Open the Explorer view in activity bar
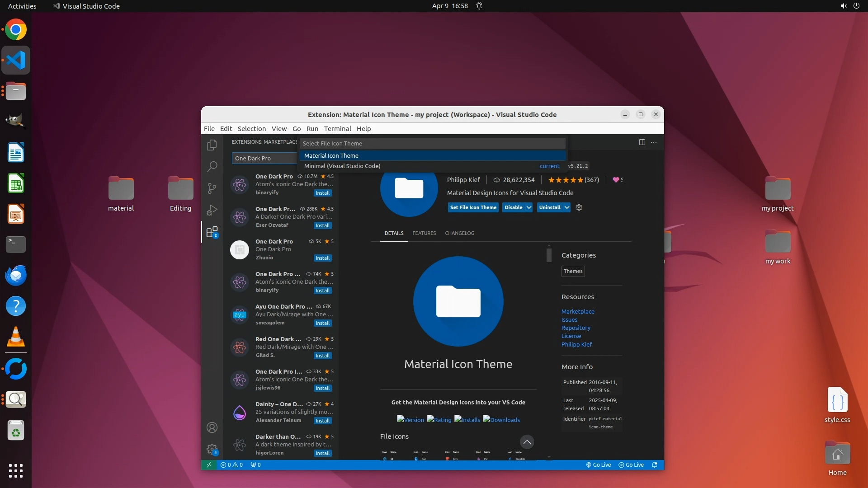868x488 pixels. coord(212,145)
